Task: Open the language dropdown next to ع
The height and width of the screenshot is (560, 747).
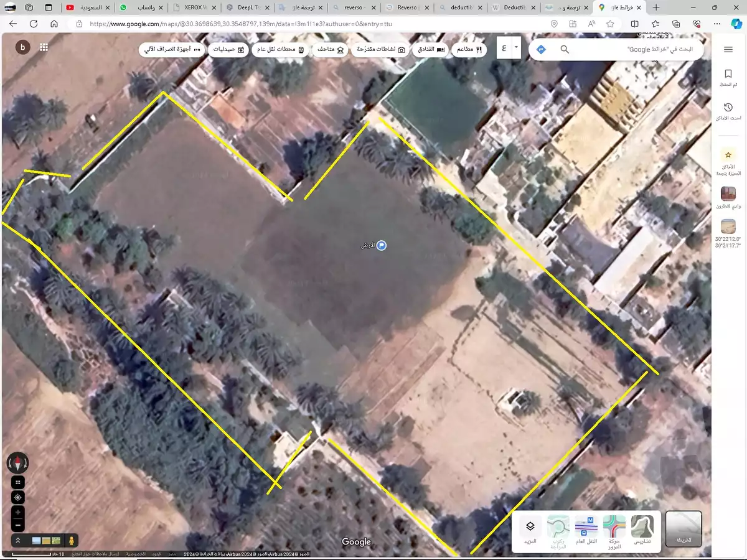Action: 517,49
